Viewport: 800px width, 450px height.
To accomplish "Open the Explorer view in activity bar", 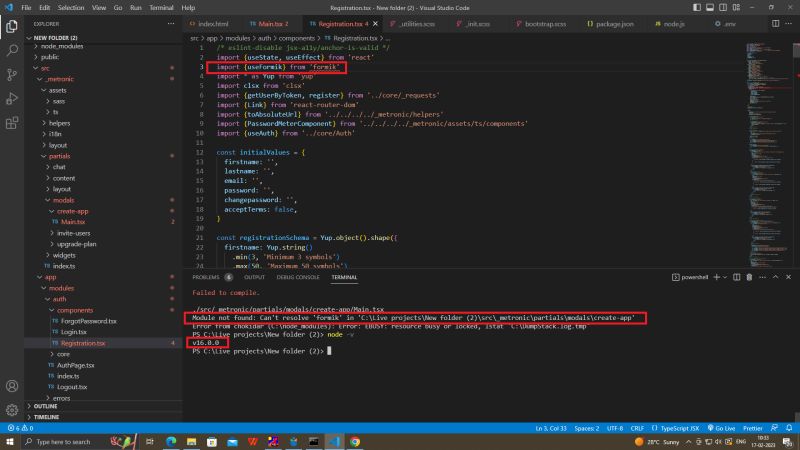I will tap(12, 26).
